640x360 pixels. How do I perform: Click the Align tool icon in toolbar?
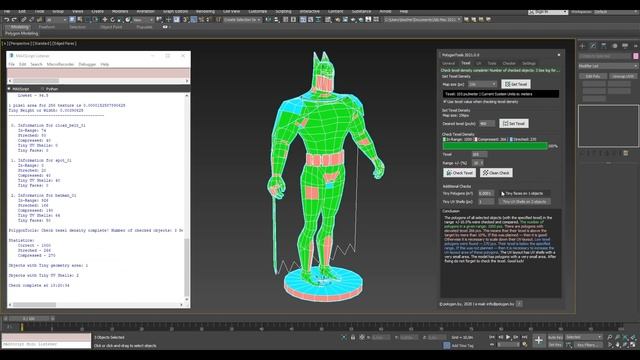(x=276, y=20)
